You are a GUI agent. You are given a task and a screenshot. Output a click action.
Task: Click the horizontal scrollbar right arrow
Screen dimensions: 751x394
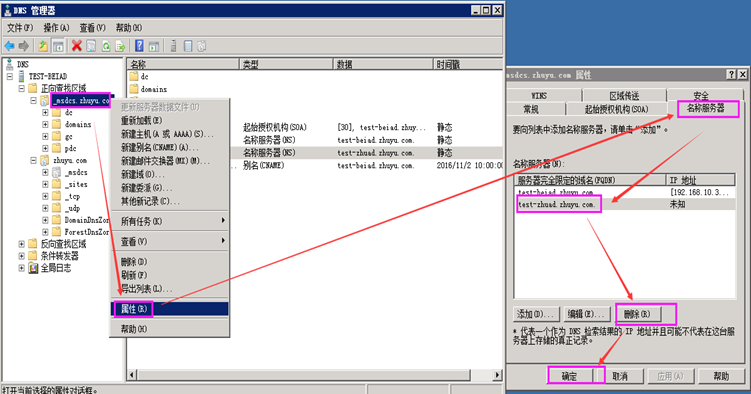click(x=497, y=375)
